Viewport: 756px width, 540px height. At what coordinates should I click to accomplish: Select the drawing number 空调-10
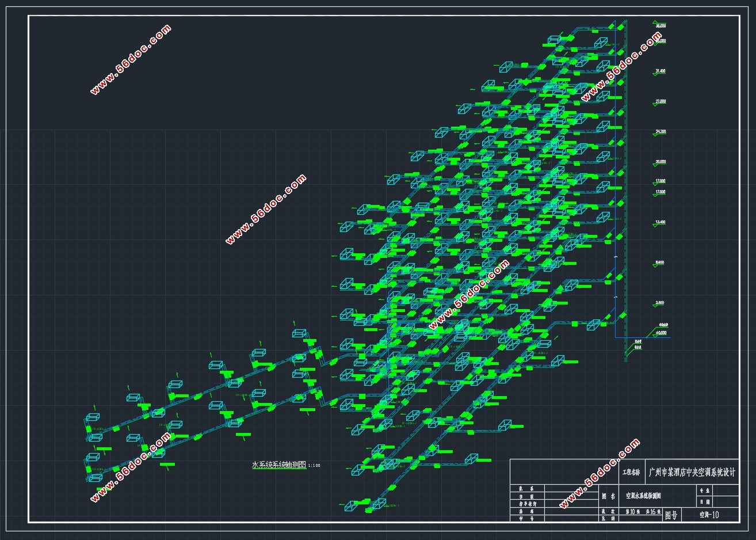(709, 515)
